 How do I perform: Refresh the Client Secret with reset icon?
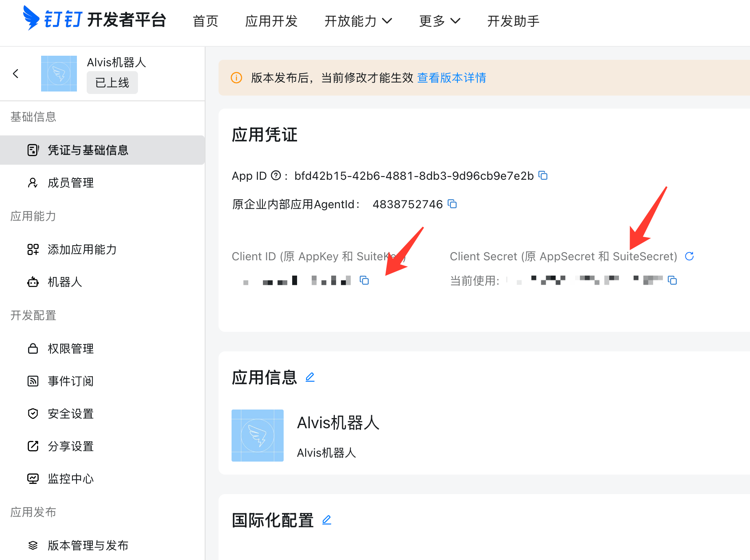(x=689, y=256)
